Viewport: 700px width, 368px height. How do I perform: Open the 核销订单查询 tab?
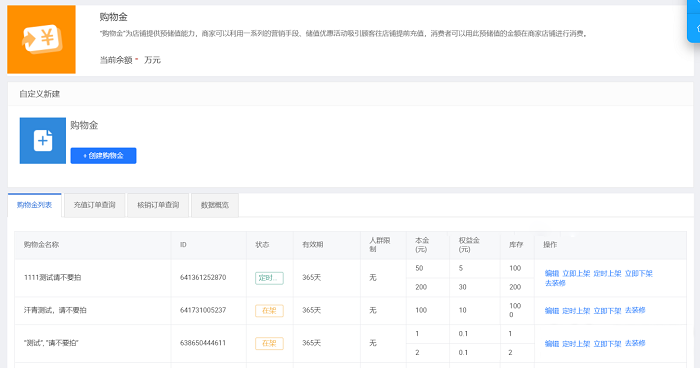click(x=158, y=205)
